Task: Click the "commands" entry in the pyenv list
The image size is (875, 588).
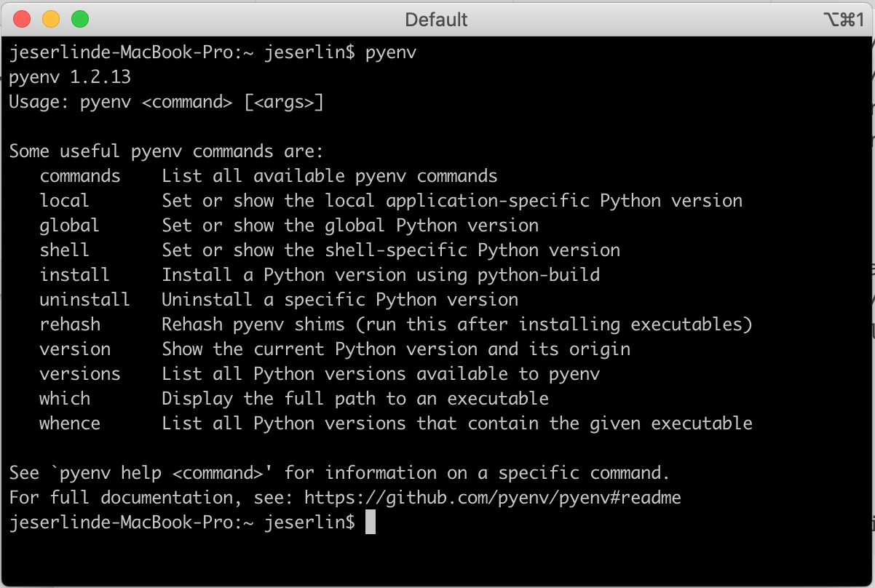Action: click(x=80, y=176)
